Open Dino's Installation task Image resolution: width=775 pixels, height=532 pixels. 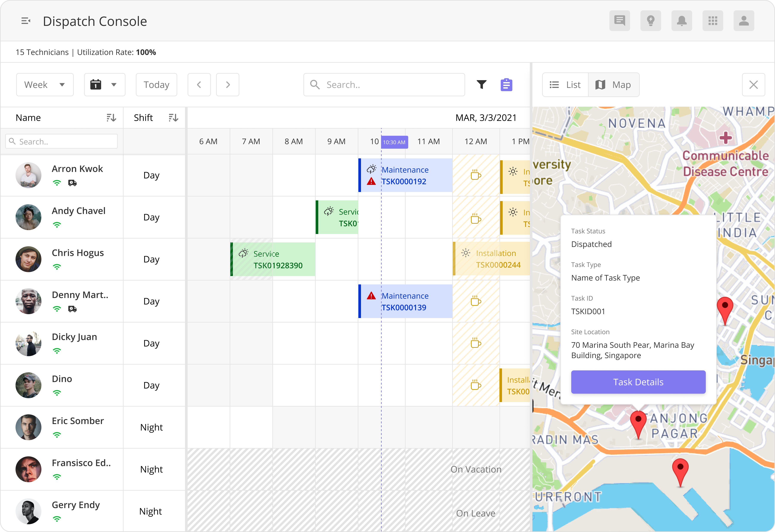515,385
